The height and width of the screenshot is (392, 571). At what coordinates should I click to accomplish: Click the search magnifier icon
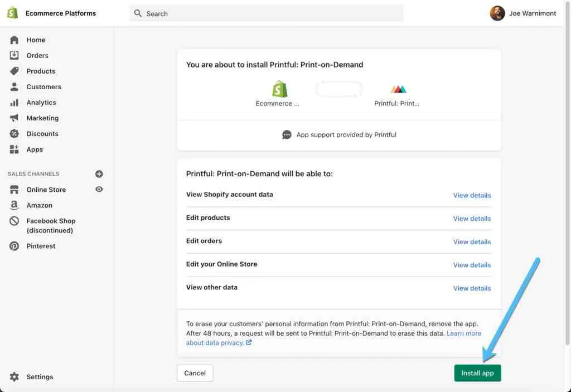(x=138, y=13)
